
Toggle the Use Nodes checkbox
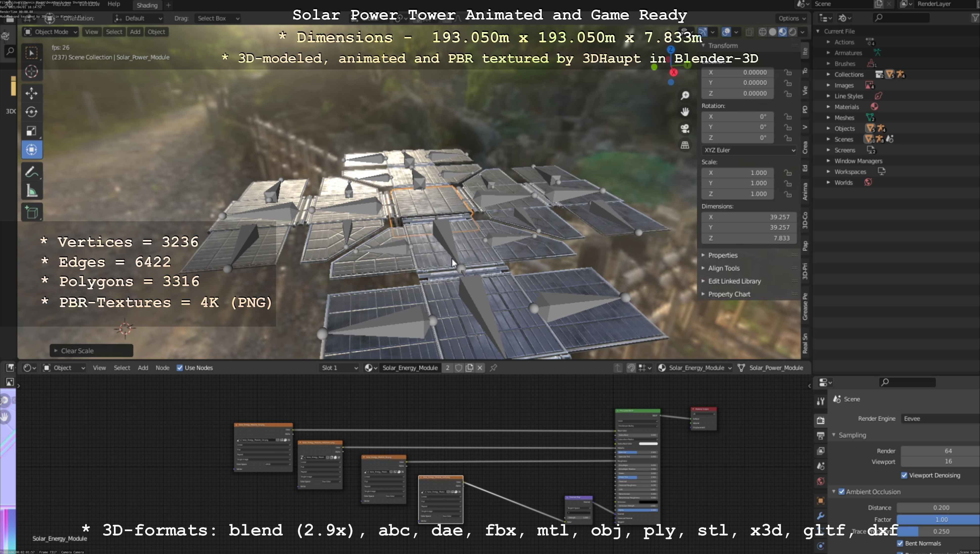[180, 368]
